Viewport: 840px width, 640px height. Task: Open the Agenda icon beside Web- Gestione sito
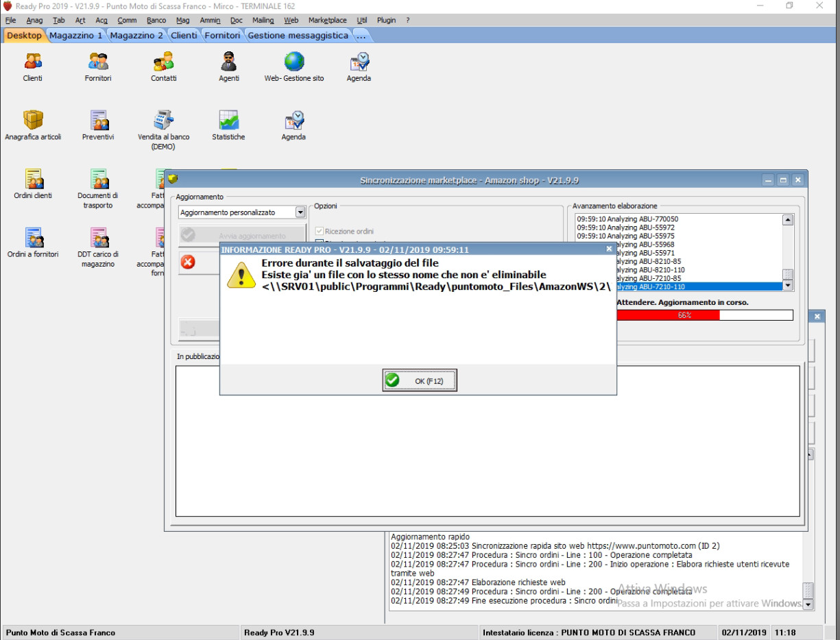[359, 62]
